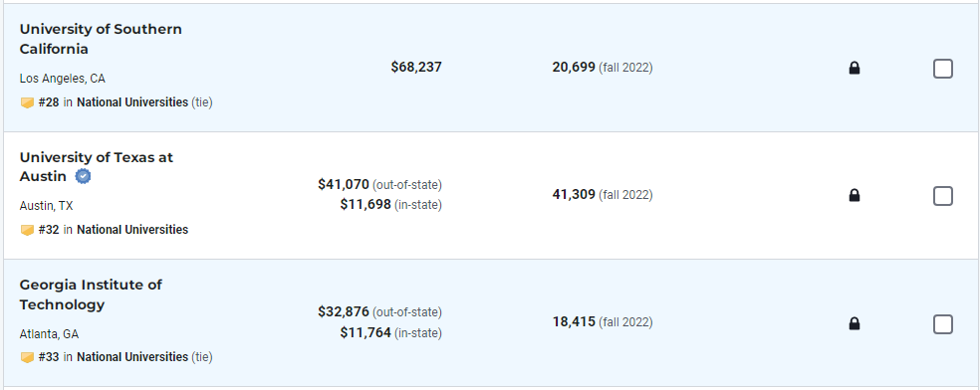Click the lock icon for UT Austin
The height and width of the screenshot is (390, 980).
[x=855, y=195]
